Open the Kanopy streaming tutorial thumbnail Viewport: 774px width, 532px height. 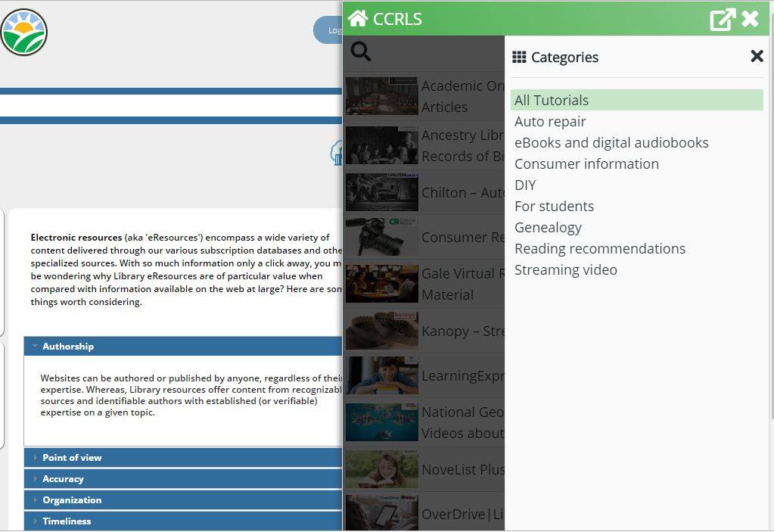(382, 331)
